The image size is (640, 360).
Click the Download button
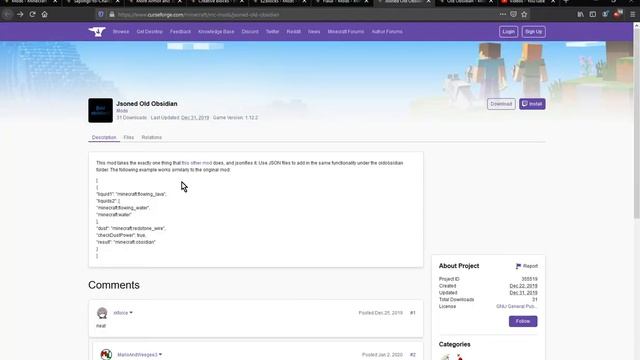pyautogui.click(x=501, y=104)
